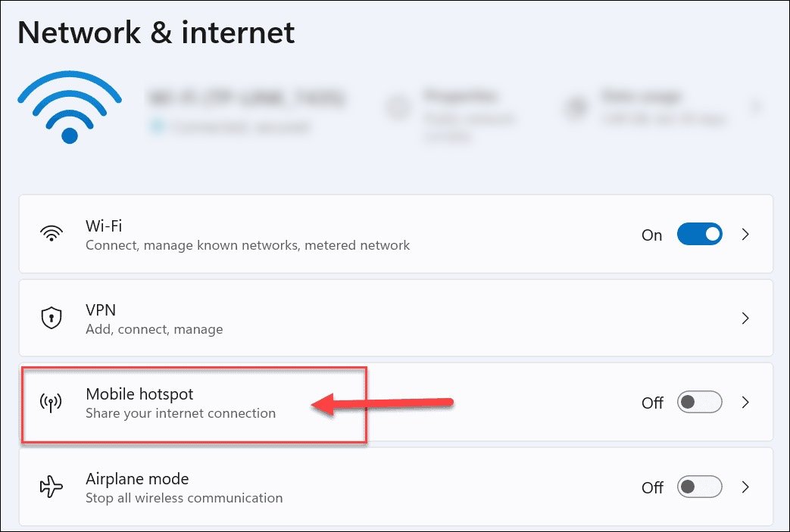Click the Mobile hotspot antenna icon

(50, 402)
